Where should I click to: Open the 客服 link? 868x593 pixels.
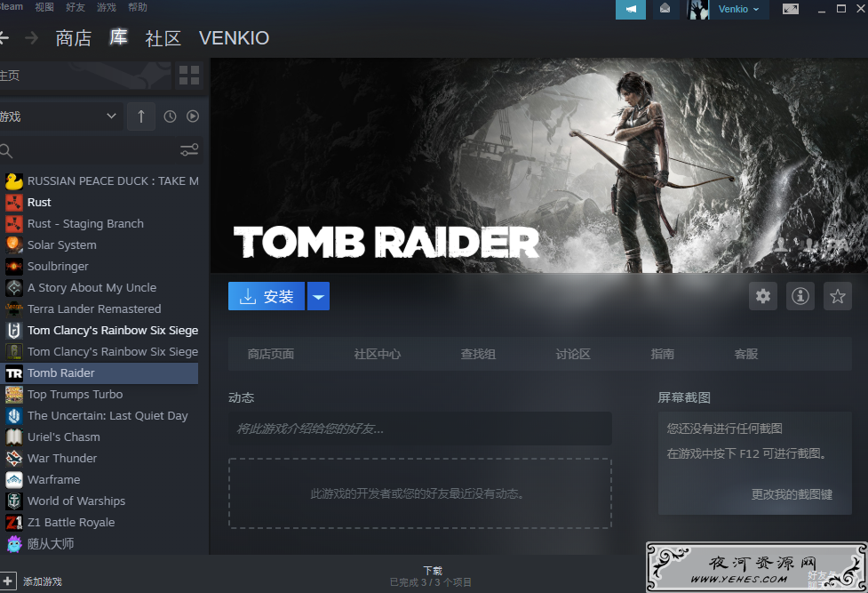745,354
